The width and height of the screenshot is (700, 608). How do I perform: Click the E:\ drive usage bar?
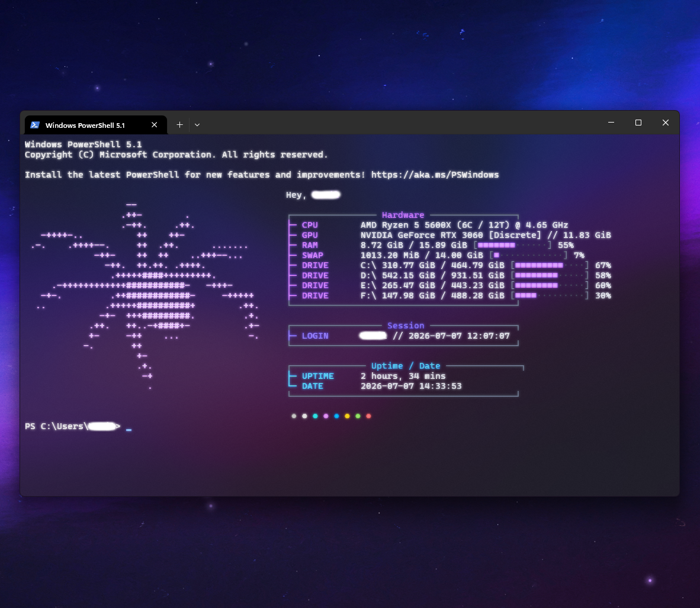click(x=550, y=285)
